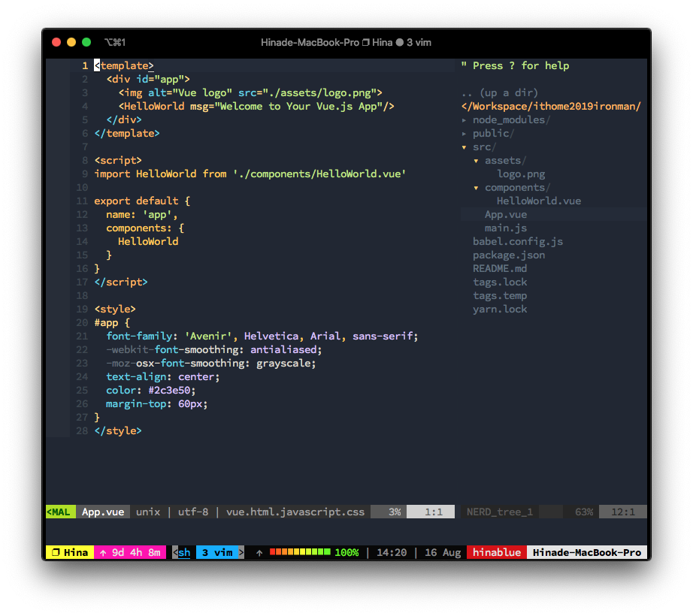Open logo.png in the NERDTree
Viewport: 693px width, 616px height.
coord(521,174)
